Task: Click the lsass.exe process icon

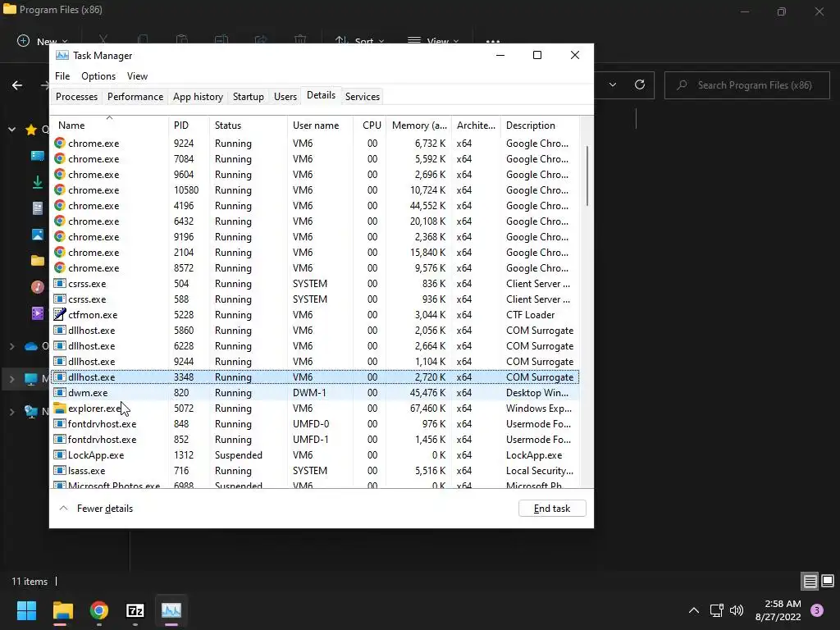Action: [59, 470]
